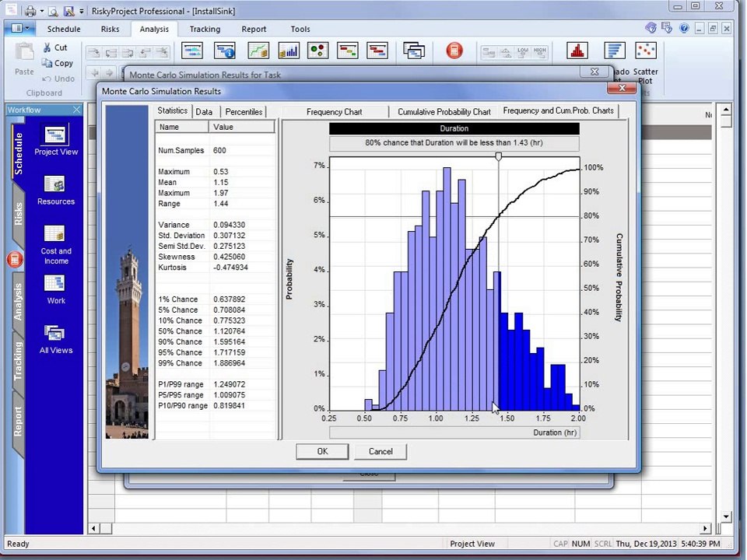Open the task information Gantt icon
The height and width of the screenshot is (560, 747).
coord(224,51)
